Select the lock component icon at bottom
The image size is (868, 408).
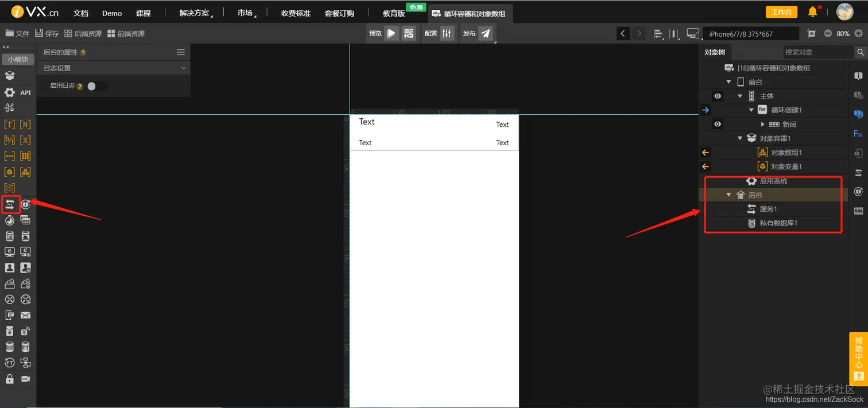coord(10,379)
